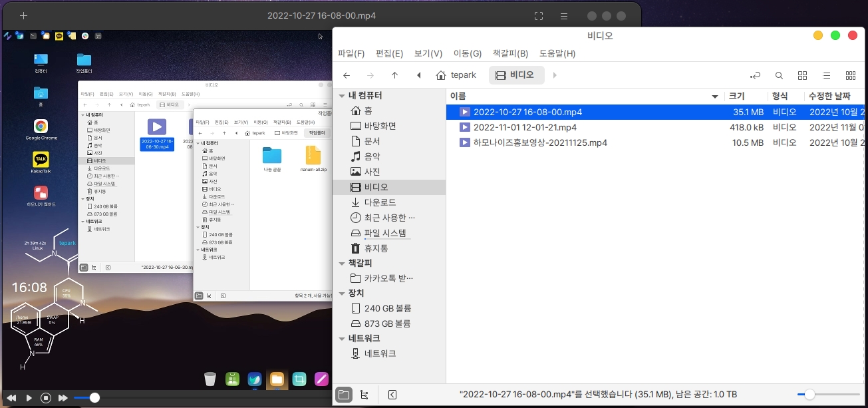Select the 하모나이즈홍보영상-20211125.mp4 file
This screenshot has width=868, height=408.
click(x=539, y=142)
